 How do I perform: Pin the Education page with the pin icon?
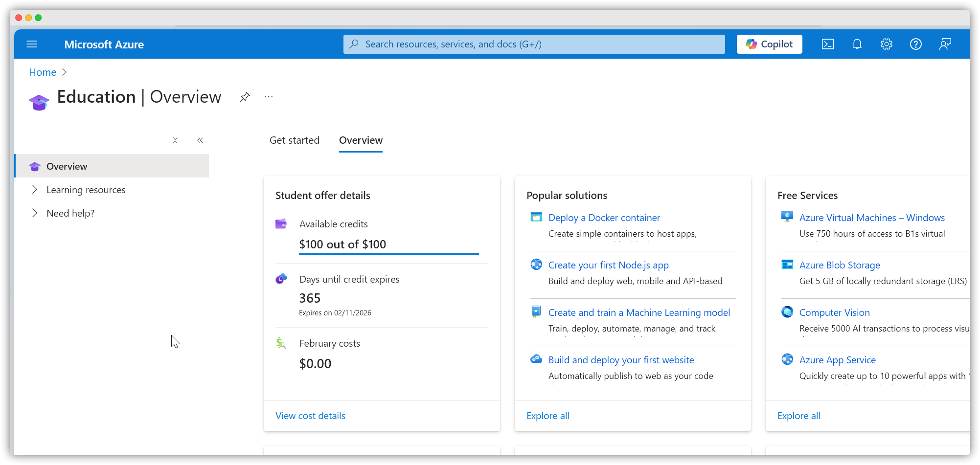(x=245, y=97)
